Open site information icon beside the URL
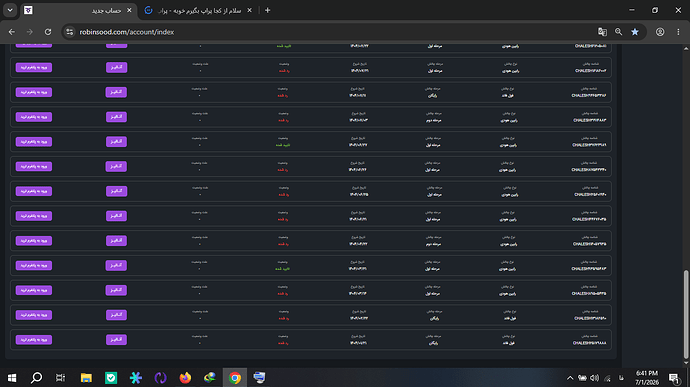This screenshot has height=387, width=690. pyautogui.click(x=70, y=32)
